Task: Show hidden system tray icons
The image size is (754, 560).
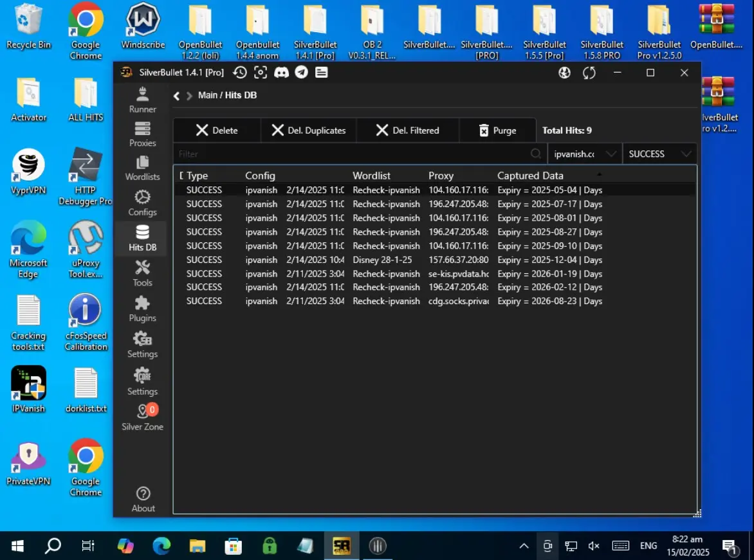Action: pos(524,546)
